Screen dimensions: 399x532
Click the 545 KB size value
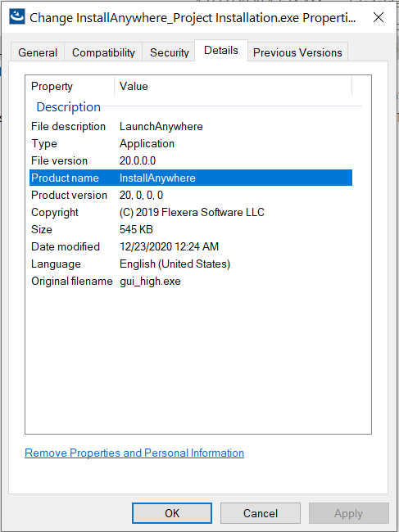(136, 229)
